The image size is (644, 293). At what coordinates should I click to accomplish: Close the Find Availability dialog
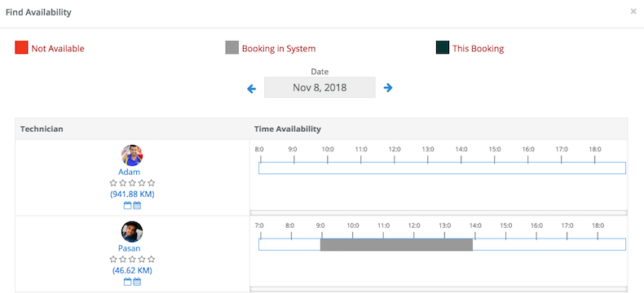point(633,11)
